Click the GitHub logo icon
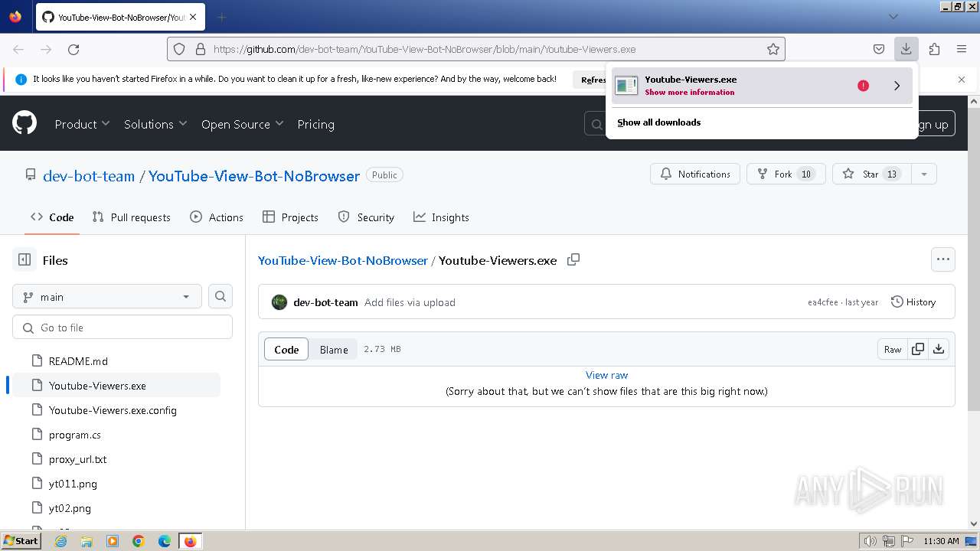Viewport: 980px width, 551px height. coord(24,123)
